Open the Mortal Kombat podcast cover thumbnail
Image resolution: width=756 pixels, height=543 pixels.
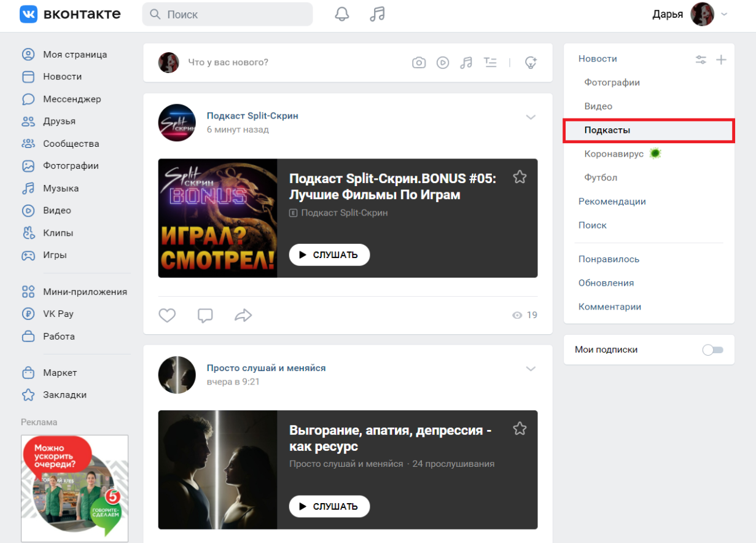click(x=217, y=219)
